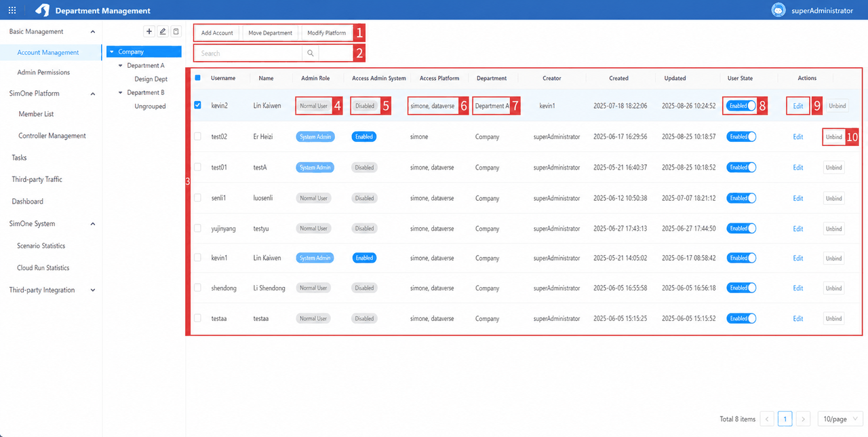Open the app grid menu icon

tap(12, 10)
